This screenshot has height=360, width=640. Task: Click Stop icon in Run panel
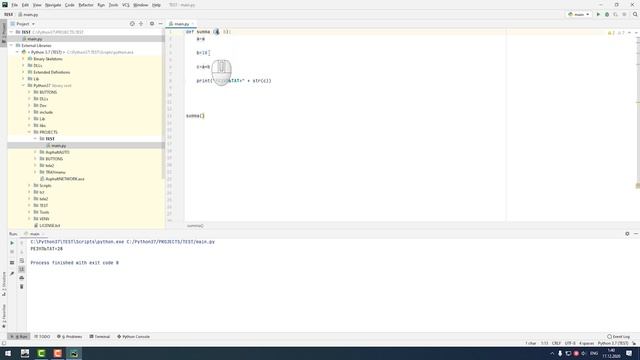point(12,252)
